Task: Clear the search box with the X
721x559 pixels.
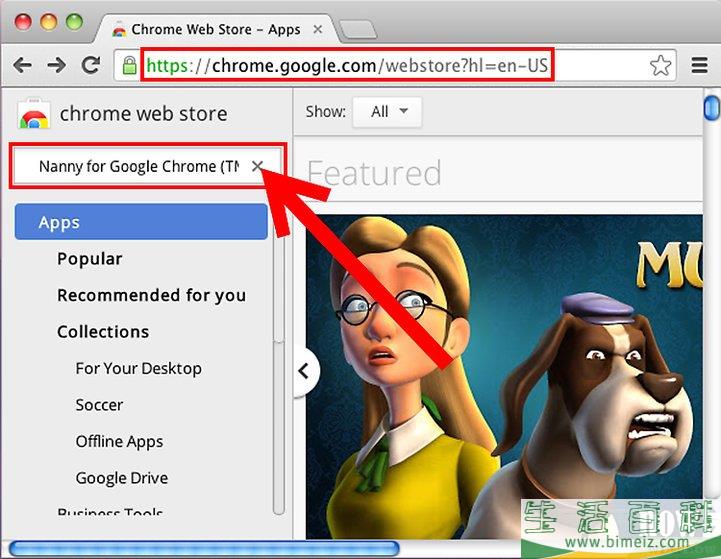Action: (x=258, y=166)
